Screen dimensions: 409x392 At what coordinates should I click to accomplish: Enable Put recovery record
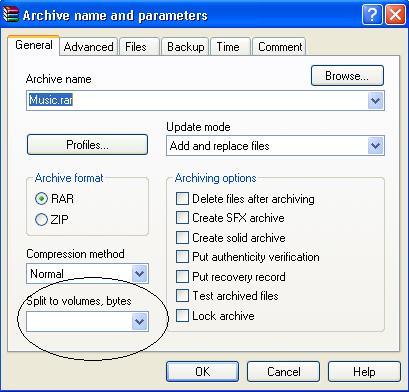coord(182,277)
